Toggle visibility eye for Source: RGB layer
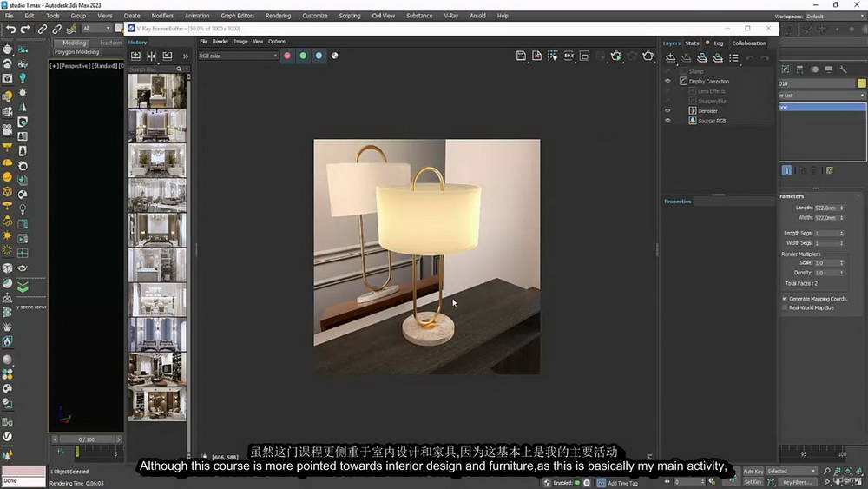 [x=667, y=121]
